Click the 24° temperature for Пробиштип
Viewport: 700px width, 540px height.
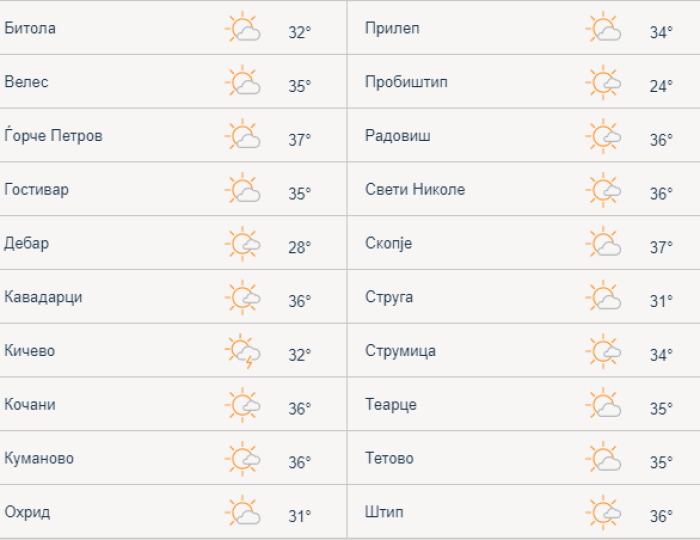pos(661,86)
